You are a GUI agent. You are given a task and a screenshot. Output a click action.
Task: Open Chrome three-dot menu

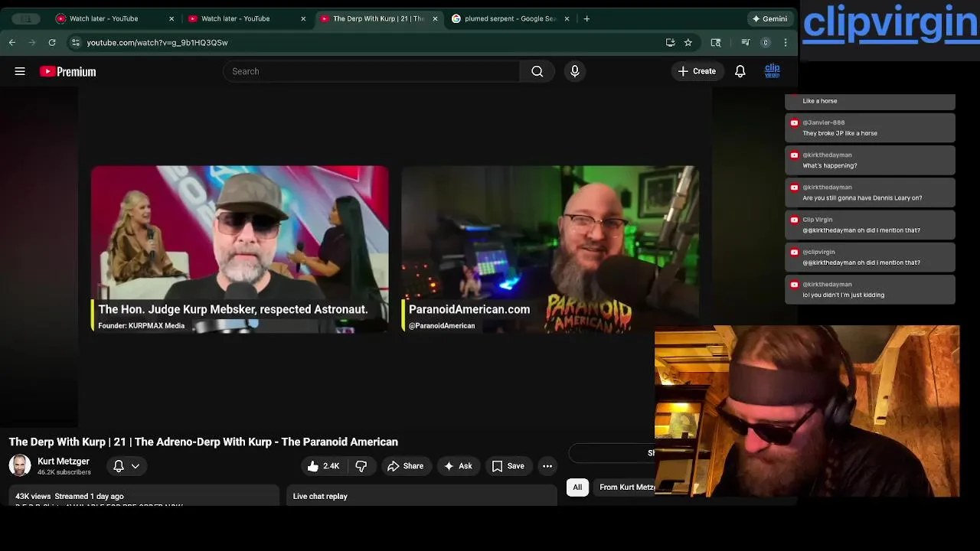tap(786, 43)
